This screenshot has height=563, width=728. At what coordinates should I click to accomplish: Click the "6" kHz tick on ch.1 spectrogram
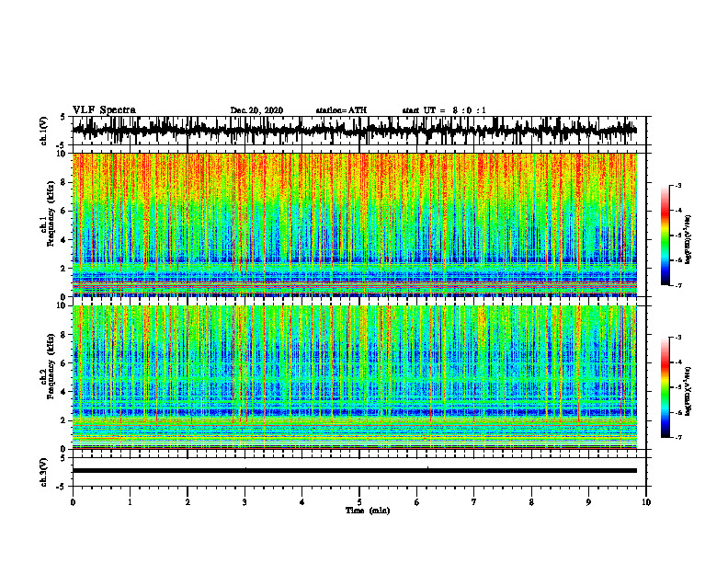[64, 211]
